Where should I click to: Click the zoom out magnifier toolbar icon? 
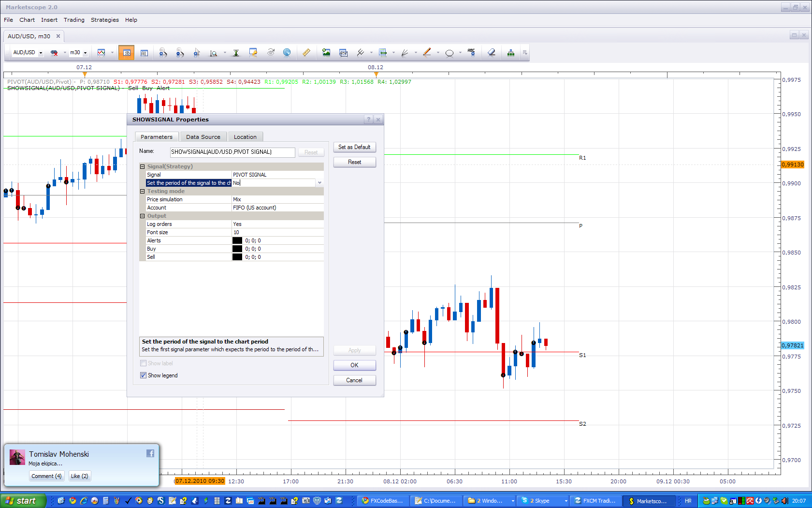point(180,53)
